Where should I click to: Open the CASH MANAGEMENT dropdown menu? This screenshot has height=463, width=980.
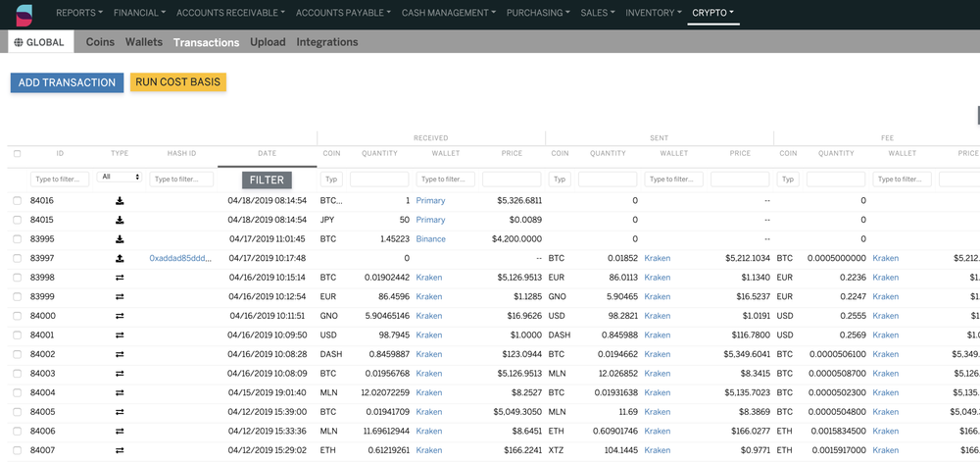(x=449, y=13)
